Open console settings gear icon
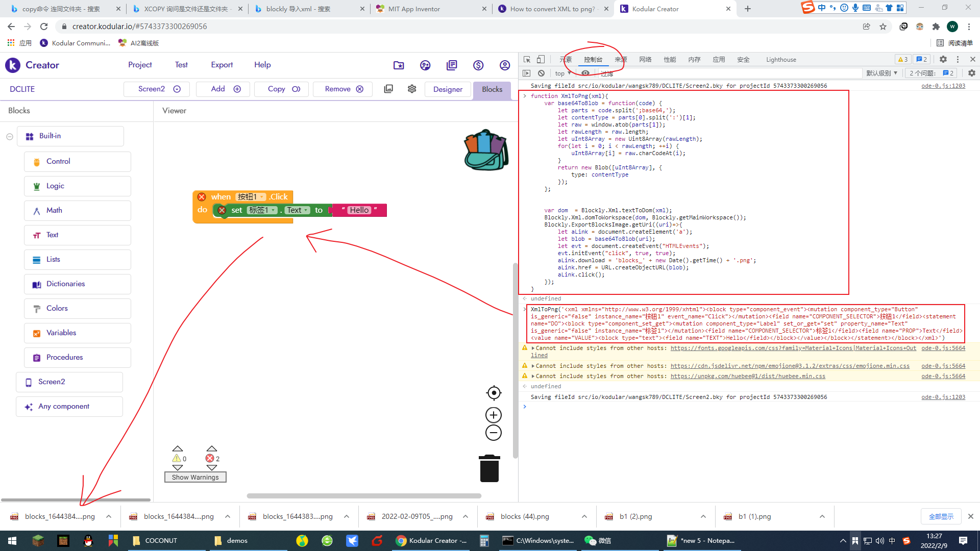This screenshot has width=980, height=551. (x=972, y=73)
